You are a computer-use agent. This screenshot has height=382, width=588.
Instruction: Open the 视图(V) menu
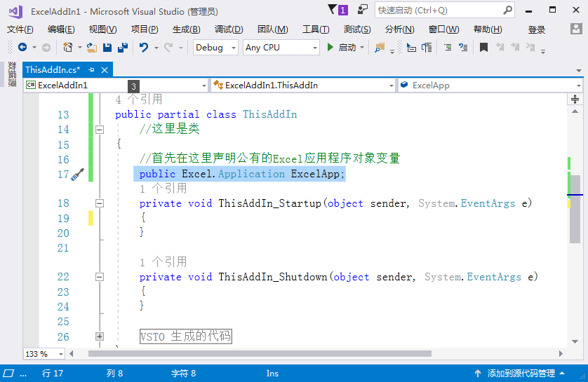click(x=102, y=29)
